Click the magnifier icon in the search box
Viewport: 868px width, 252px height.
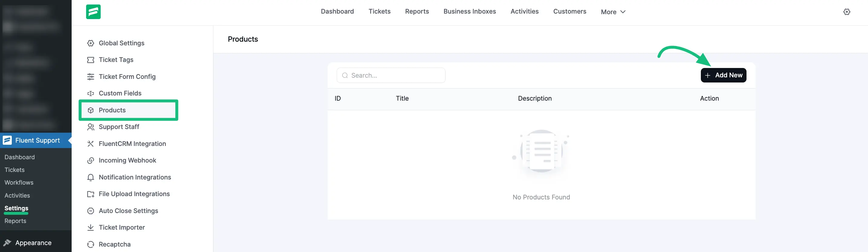[345, 76]
